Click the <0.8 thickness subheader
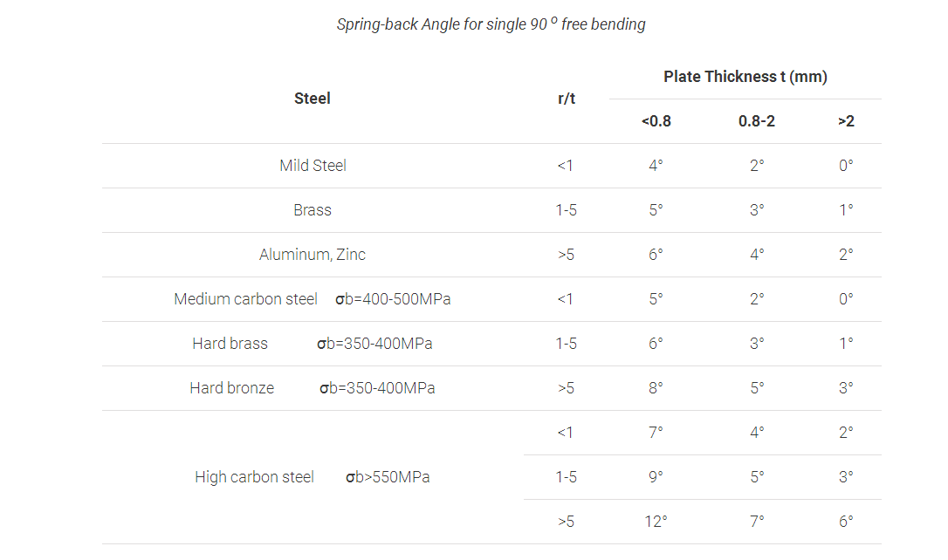This screenshot has width=948, height=560. [656, 121]
